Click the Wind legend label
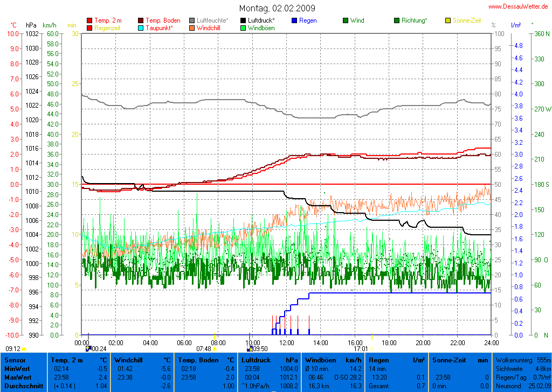Screen dimensions: 552x392 pos(357,20)
